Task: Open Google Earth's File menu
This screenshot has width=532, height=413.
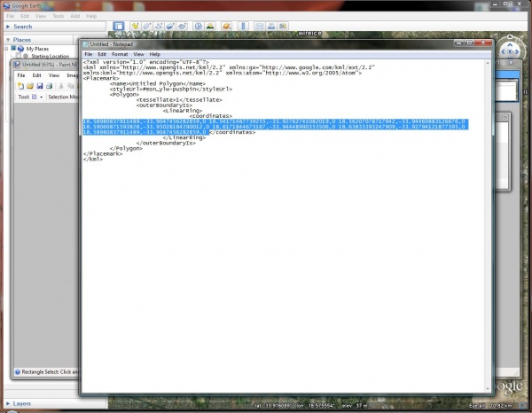Action: (11, 16)
